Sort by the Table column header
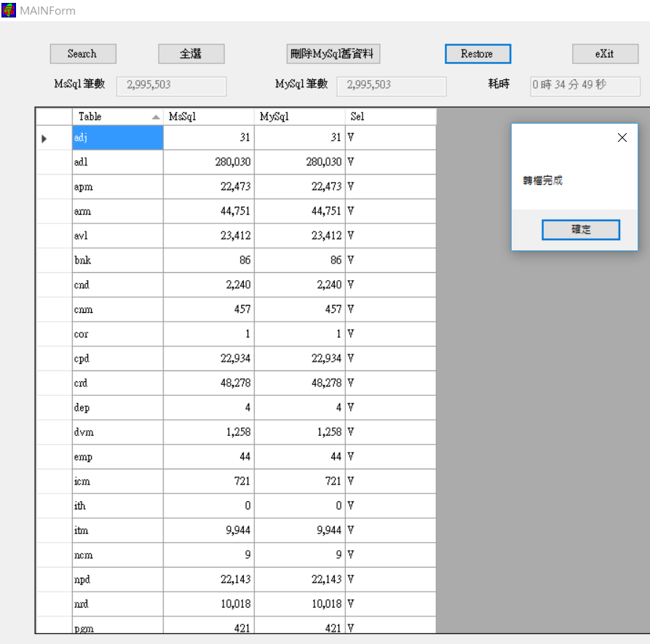Viewport: 650px width, 644px height. [x=118, y=117]
